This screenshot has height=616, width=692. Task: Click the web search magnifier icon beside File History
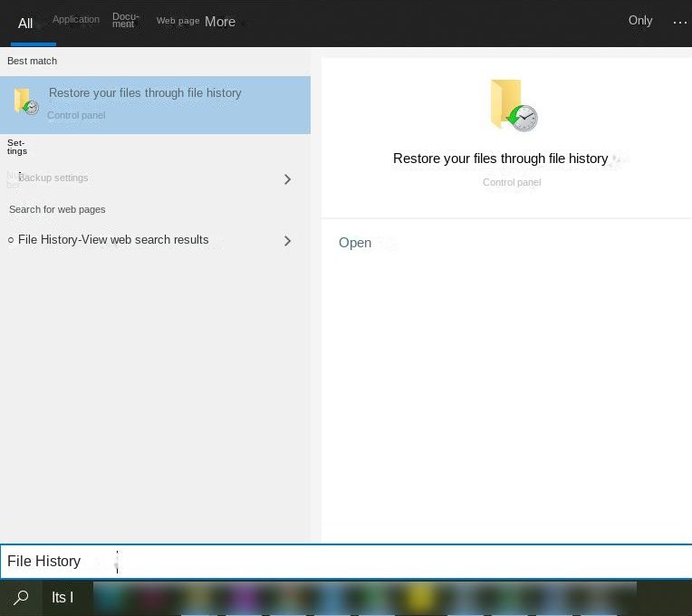tap(11, 240)
